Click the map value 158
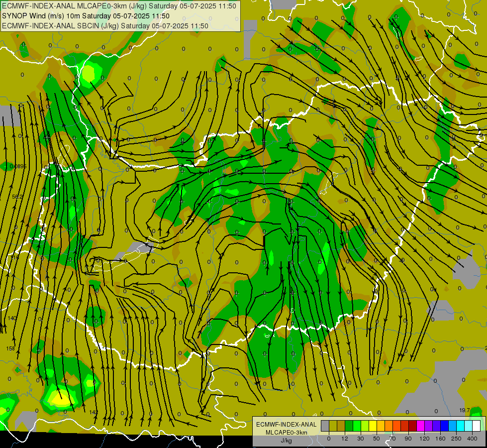The image size is (487, 448). pos(10,348)
